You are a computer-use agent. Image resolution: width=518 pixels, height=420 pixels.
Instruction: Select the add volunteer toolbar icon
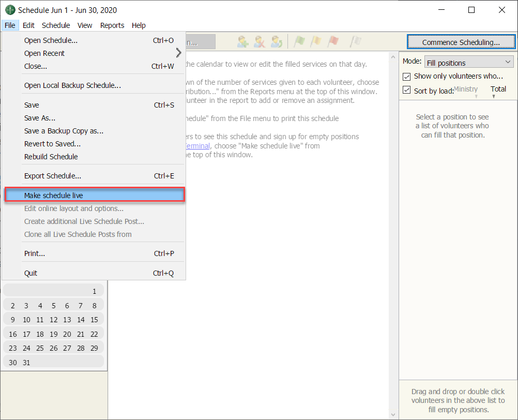[242, 42]
